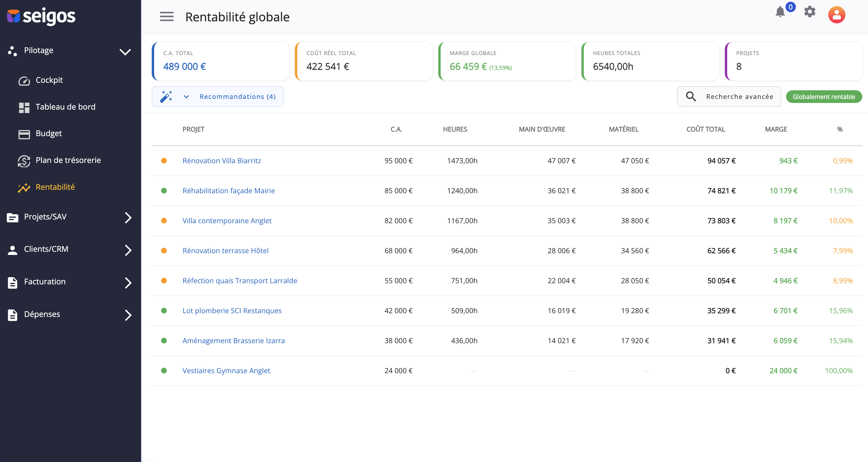This screenshot has width=868, height=462.
Task: Open Aménagement Brasserie Izarra project
Action: [x=233, y=340]
